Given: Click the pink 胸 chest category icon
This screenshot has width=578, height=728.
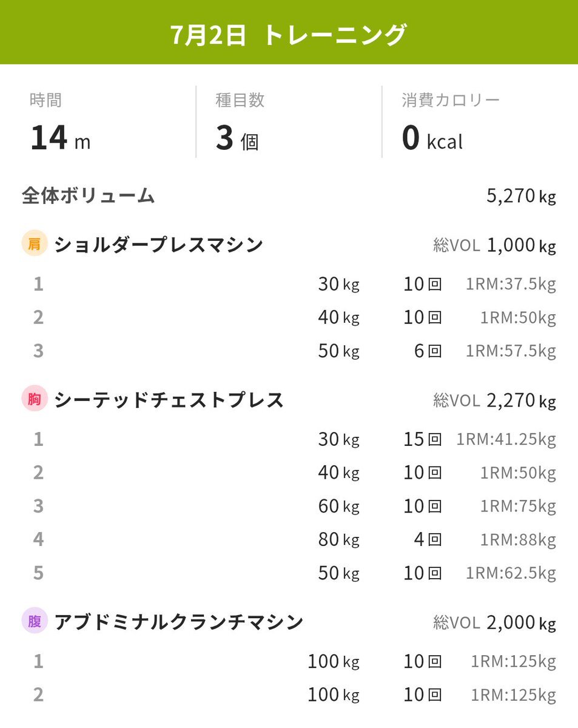Looking at the screenshot, I should [x=34, y=400].
